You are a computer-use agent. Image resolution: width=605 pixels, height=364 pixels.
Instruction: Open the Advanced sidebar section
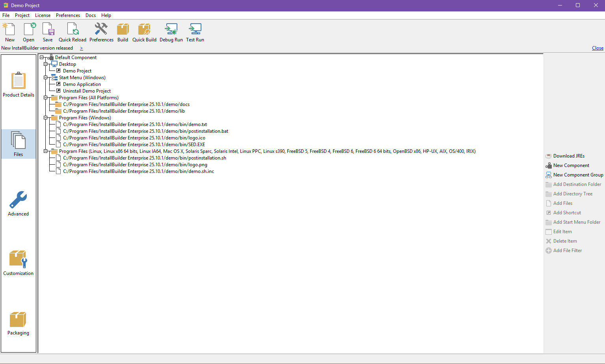[x=19, y=204]
